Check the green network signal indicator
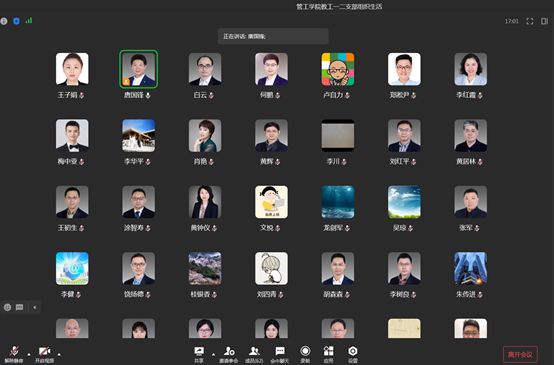Screen dimensions: 554x365 29,20
